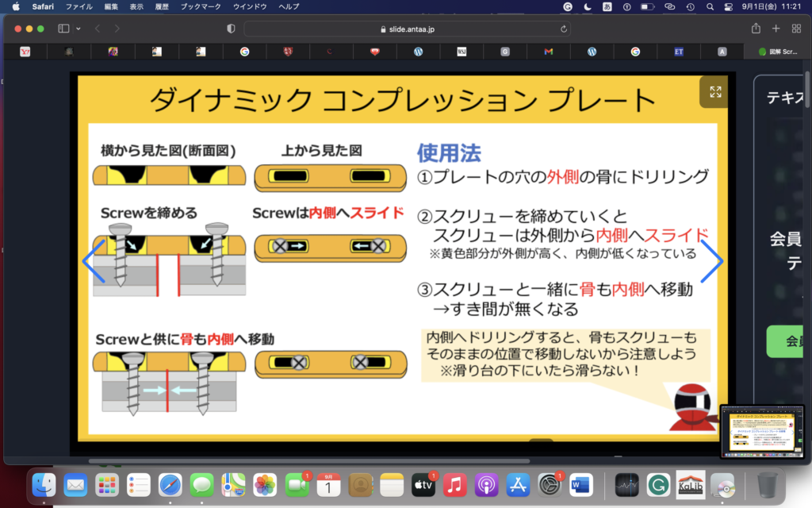Reload the page in the address bar
The height and width of the screenshot is (508, 812).
click(x=564, y=29)
